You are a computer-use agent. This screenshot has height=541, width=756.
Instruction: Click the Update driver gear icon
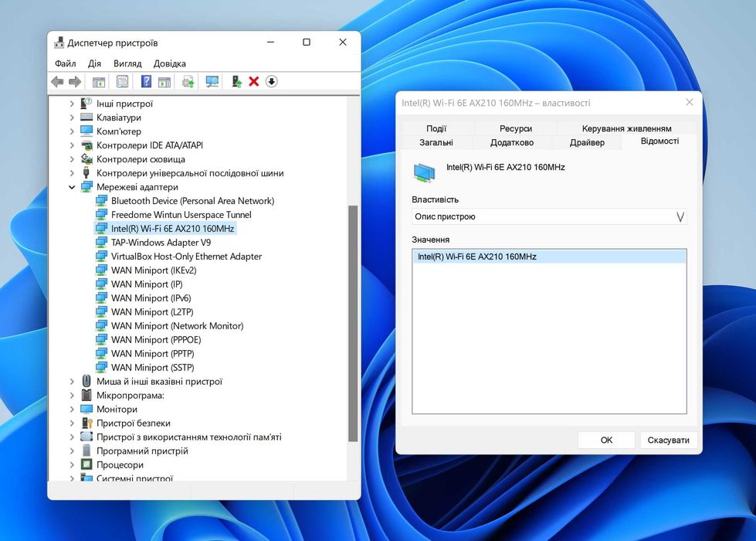pyautogui.click(x=188, y=82)
